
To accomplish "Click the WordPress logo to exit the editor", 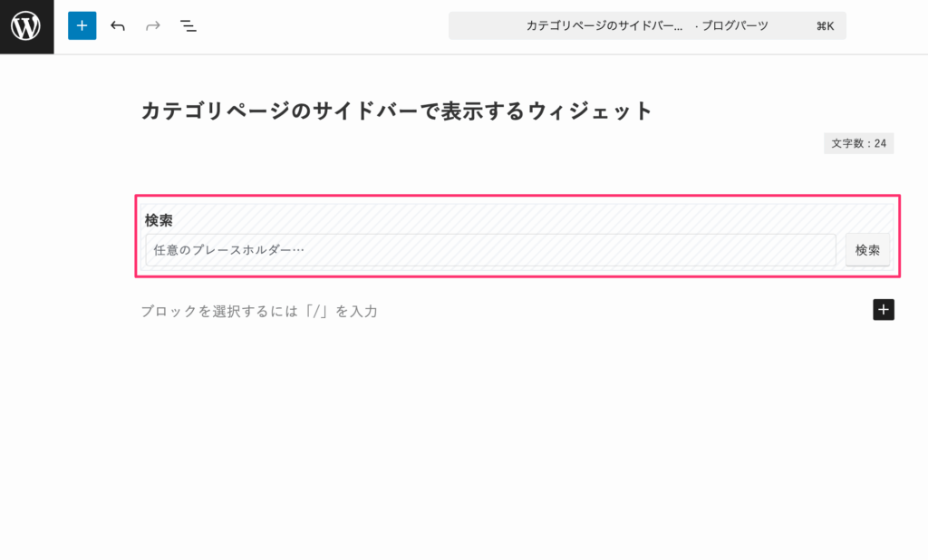I will 25,25.
